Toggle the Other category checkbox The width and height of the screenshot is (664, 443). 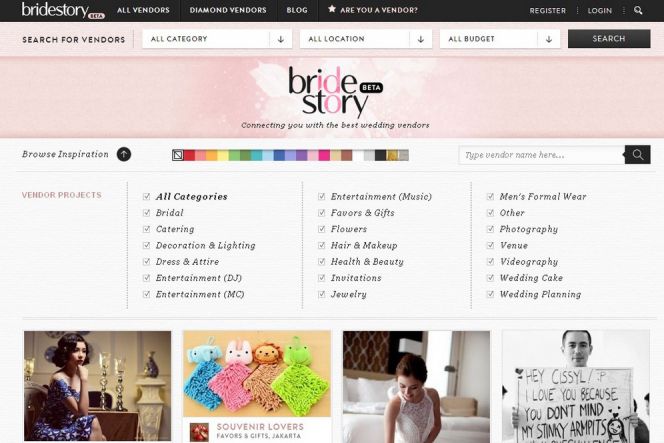490,213
